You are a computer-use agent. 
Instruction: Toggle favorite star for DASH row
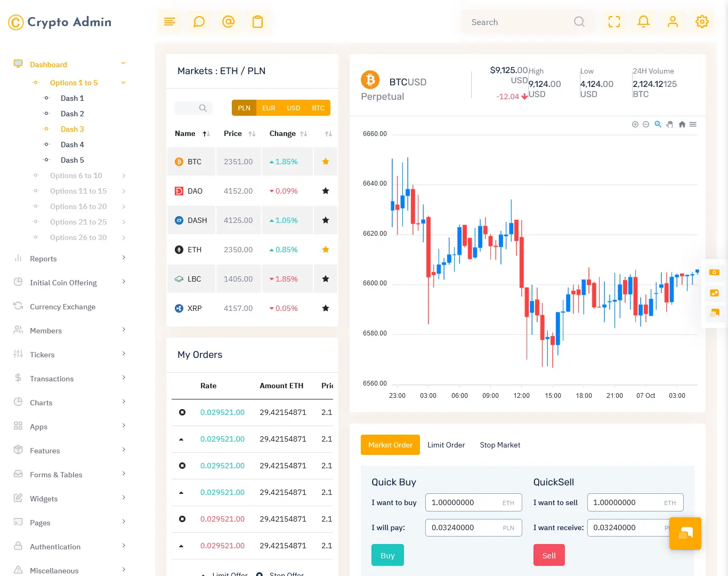click(x=326, y=220)
